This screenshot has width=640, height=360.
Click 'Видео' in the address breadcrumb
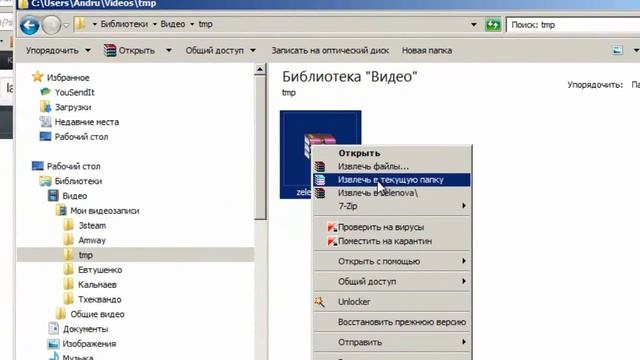173,24
